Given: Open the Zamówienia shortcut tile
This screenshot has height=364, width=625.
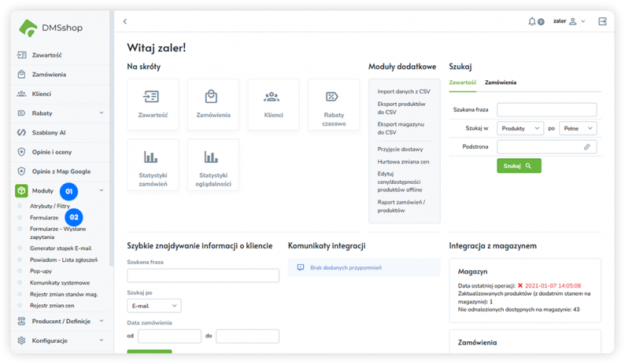Looking at the screenshot, I should click(213, 104).
